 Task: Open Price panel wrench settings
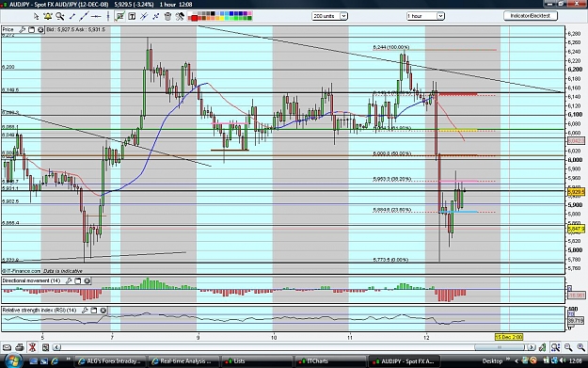(23, 29)
